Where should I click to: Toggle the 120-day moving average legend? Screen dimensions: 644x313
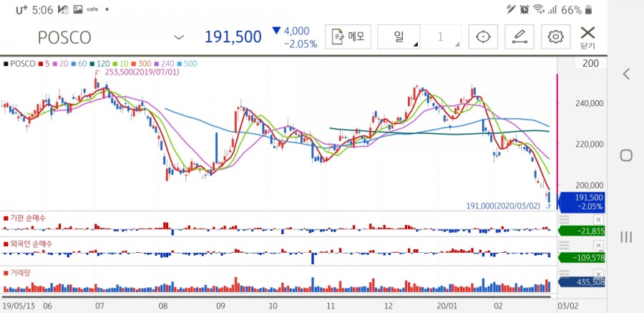point(99,64)
